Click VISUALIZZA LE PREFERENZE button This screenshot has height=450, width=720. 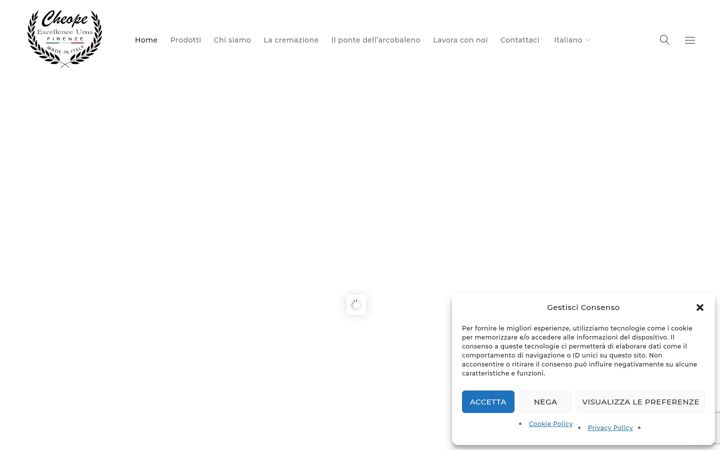click(641, 402)
